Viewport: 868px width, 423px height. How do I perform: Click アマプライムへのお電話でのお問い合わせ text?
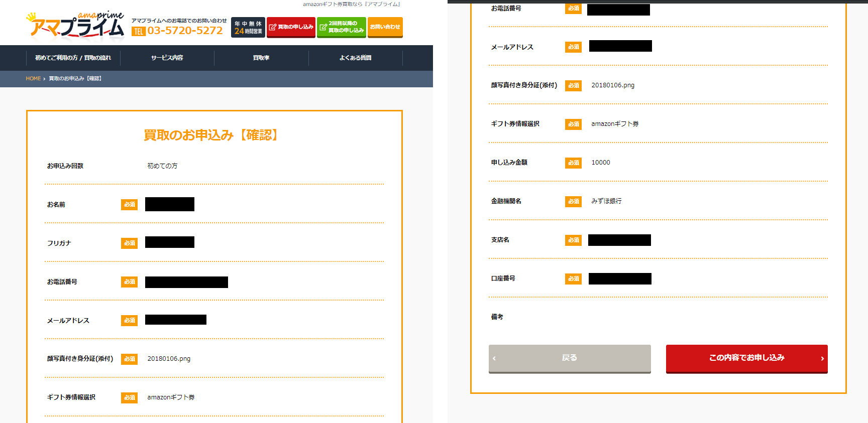click(179, 21)
